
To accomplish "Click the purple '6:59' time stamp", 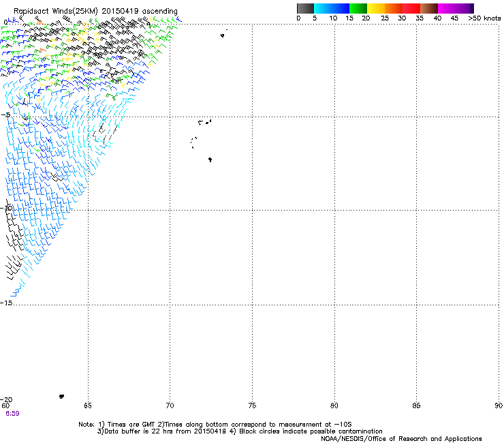I will pyautogui.click(x=12, y=414).
